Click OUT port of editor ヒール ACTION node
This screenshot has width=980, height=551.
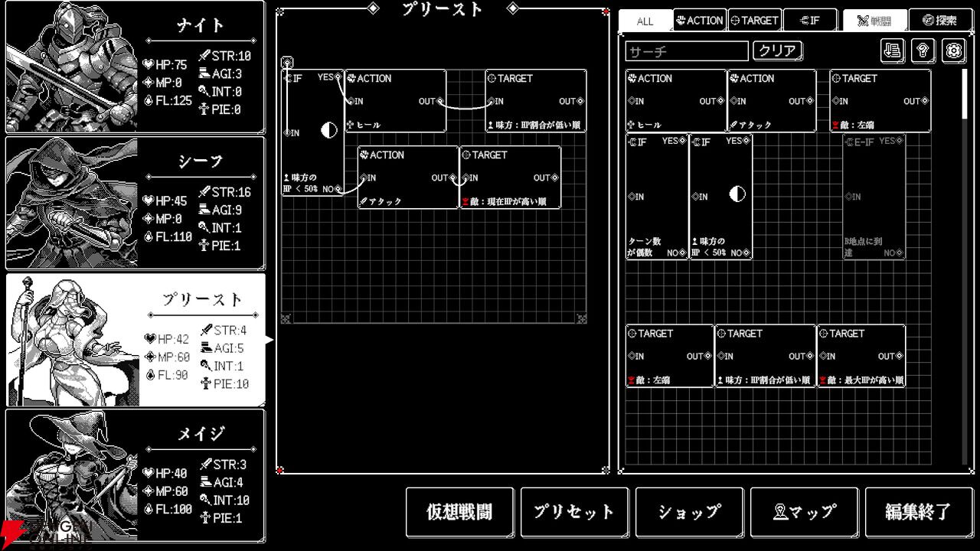click(x=440, y=101)
